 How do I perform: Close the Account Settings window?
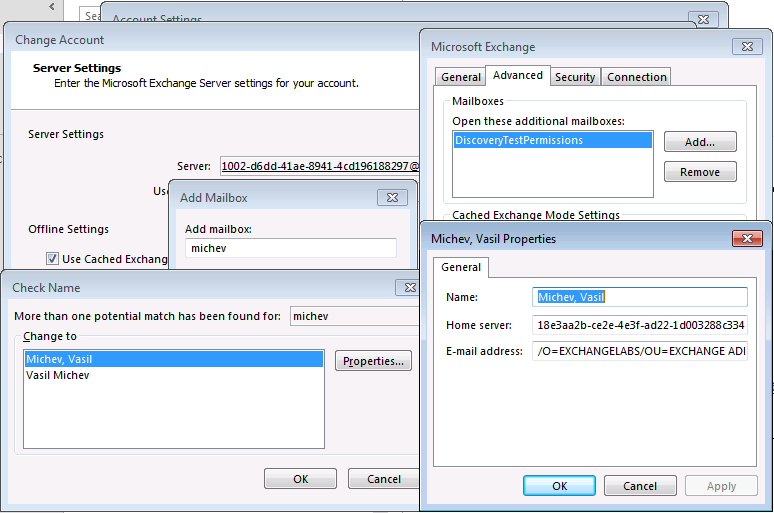pyautogui.click(x=703, y=19)
